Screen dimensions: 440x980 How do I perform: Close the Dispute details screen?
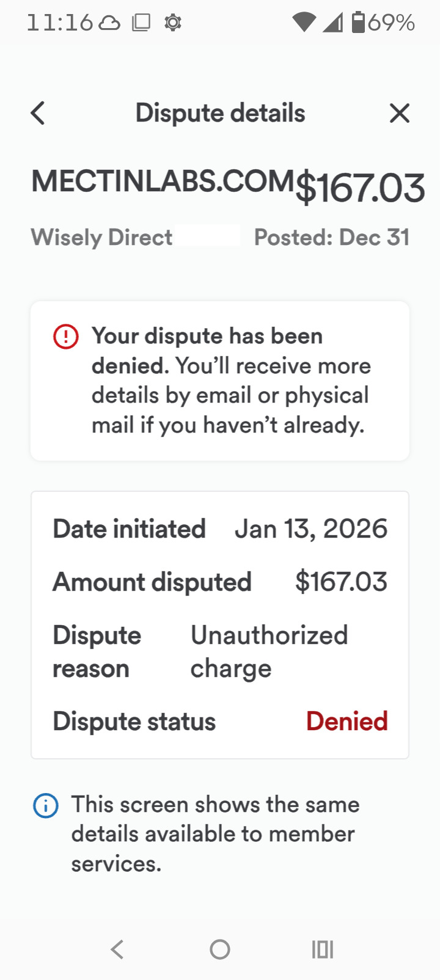pos(400,113)
